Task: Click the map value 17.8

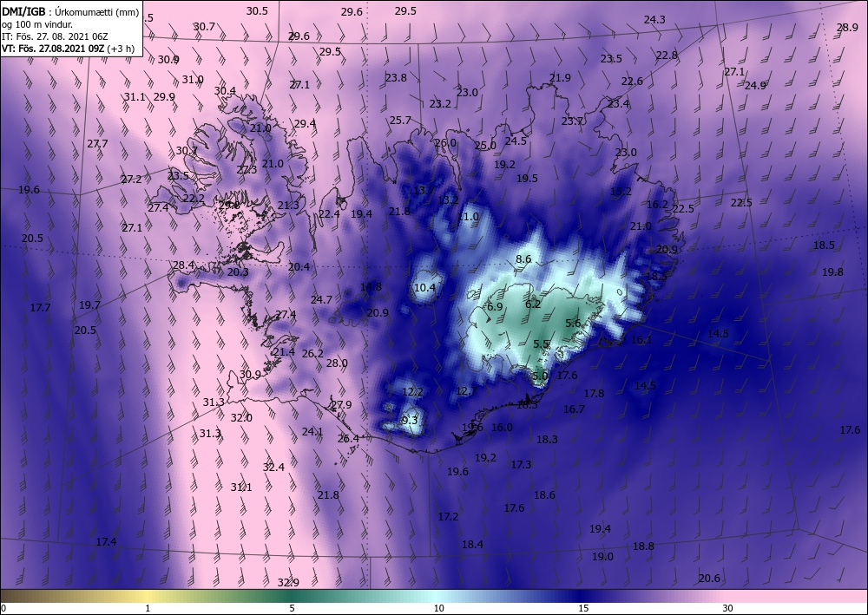Action: tap(594, 394)
